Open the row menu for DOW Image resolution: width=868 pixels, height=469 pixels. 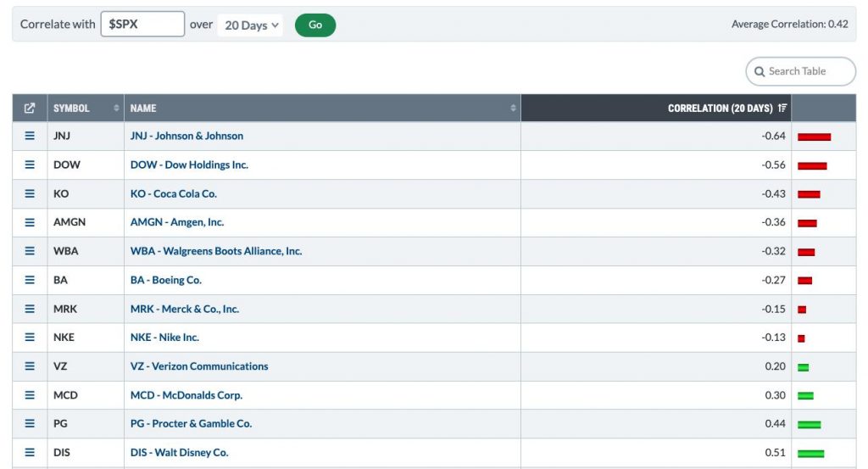pyautogui.click(x=30, y=165)
